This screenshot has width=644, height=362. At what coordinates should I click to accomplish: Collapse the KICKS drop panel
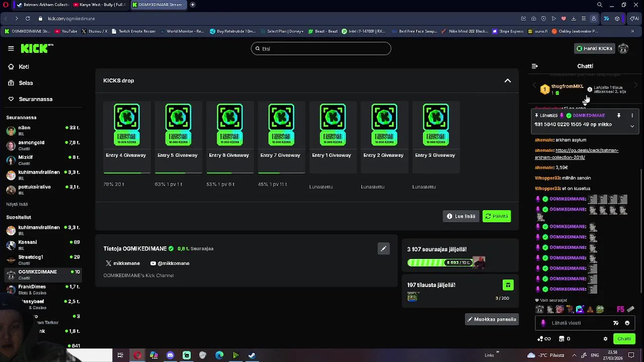(508, 80)
